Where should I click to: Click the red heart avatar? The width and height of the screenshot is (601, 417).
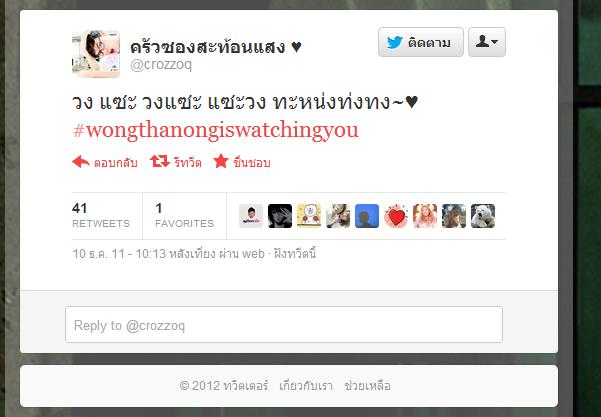click(x=396, y=216)
